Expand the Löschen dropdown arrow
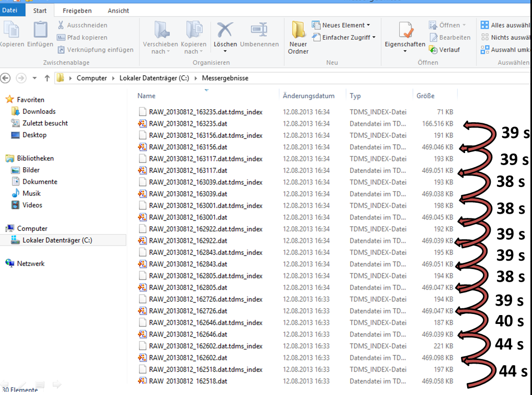This screenshot has width=532, height=395. (225, 51)
